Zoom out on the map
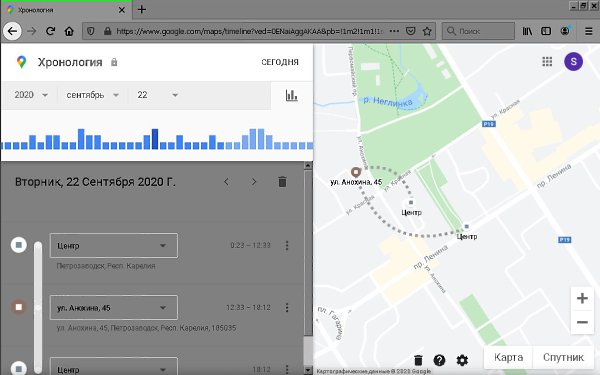This screenshot has height=375, width=600. point(582,322)
